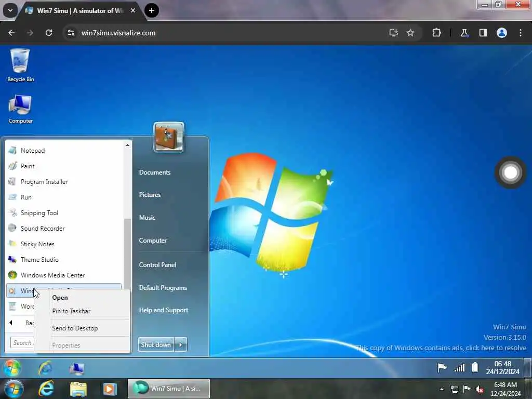
Task: Click address bar URL win7simu.visnalize.com
Action: [x=118, y=33]
